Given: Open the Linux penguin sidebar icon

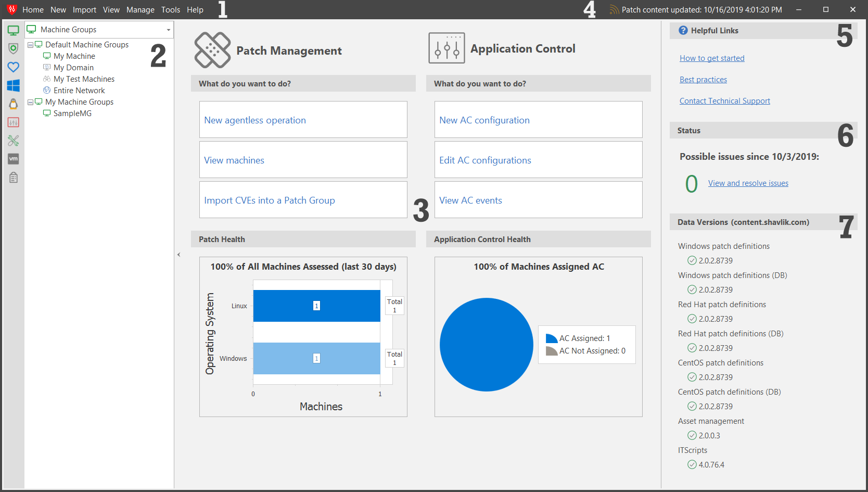Looking at the screenshot, I should point(14,104).
